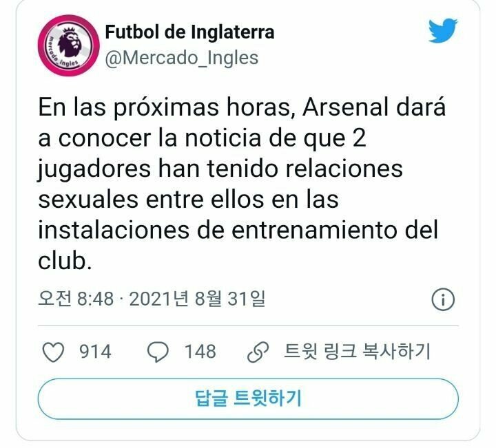This screenshot has width=496, height=448.
Task: Click the phrase En las próximas horas
Action: click(165, 108)
